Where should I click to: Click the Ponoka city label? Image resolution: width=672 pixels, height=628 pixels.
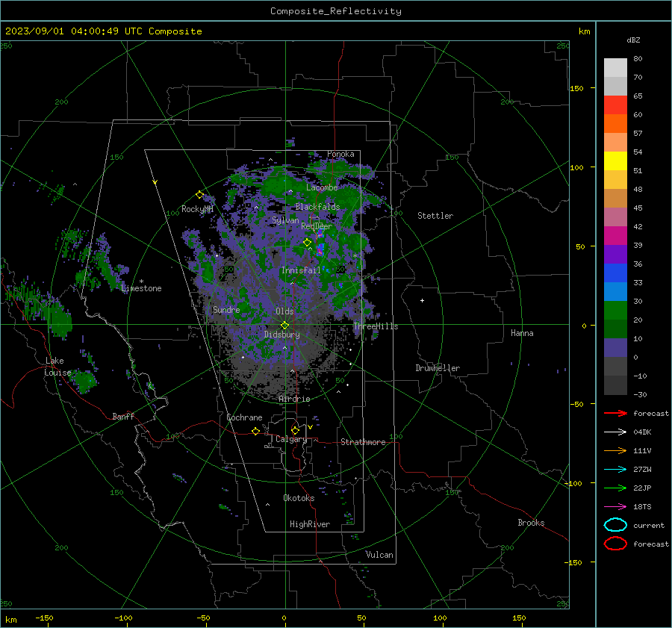(340, 154)
